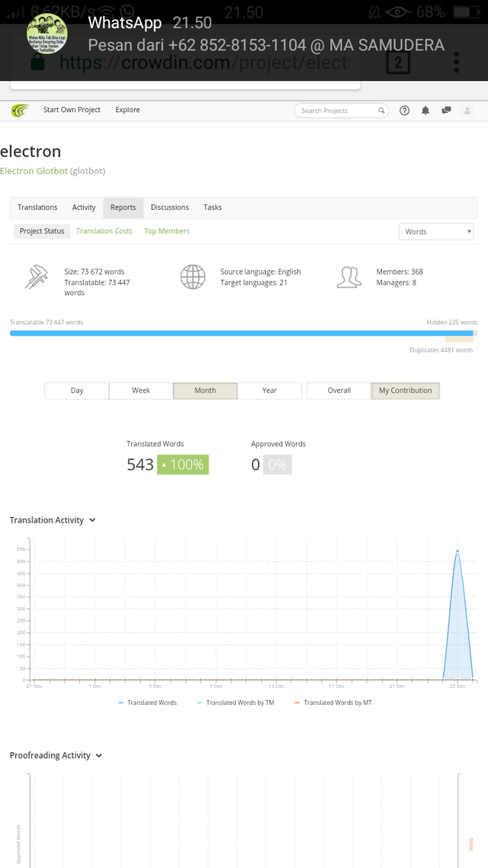Switch to the Tasks tab
Screen dimensions: 488x868
click(213, 207)
